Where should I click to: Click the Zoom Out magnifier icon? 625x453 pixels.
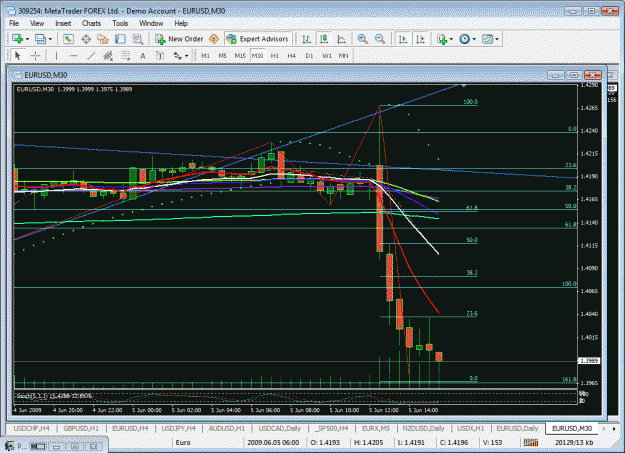point(380,39)
